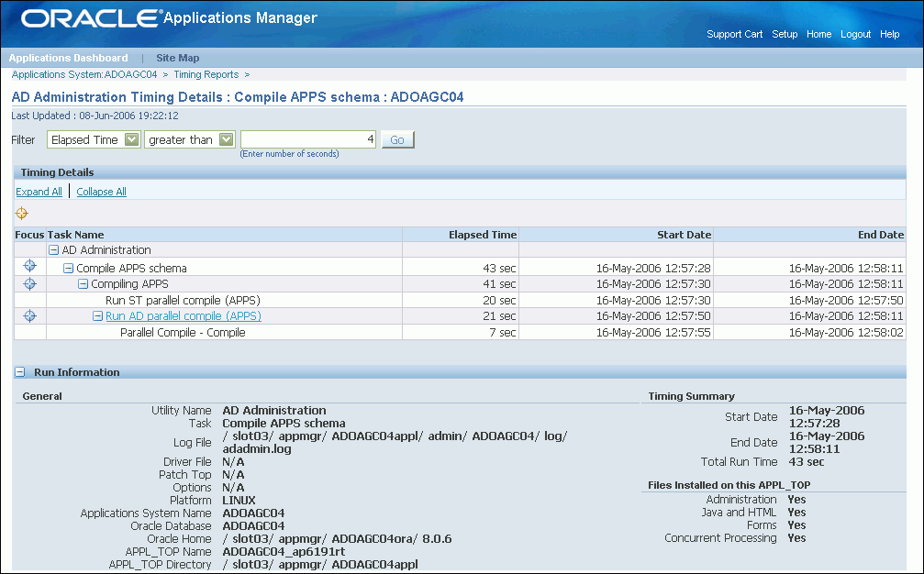Click the Expand All link
Screen dimensions: 924x574
tap(39, 192)
